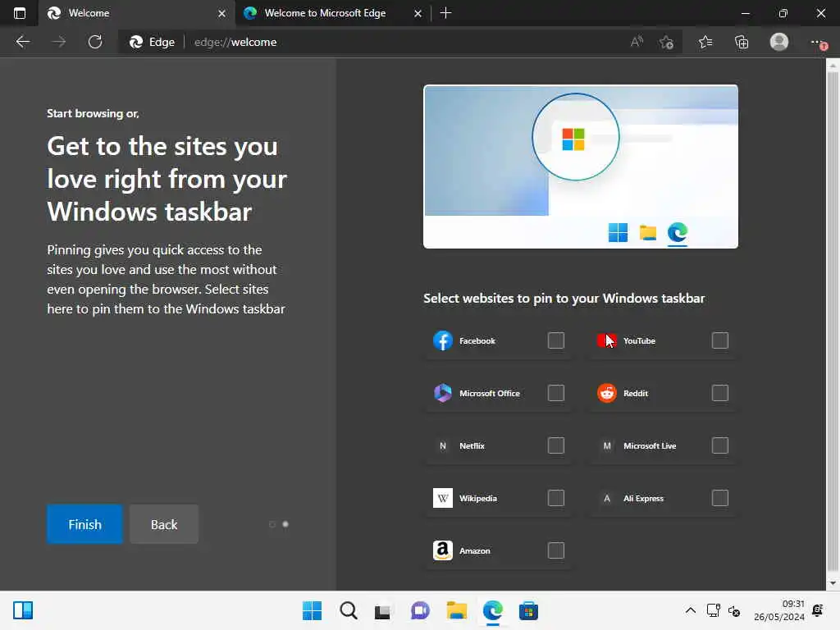The height and width of the screenshot is (630, 840).
Task: Open muted volume icon in system tray
Action: point(734,610)
